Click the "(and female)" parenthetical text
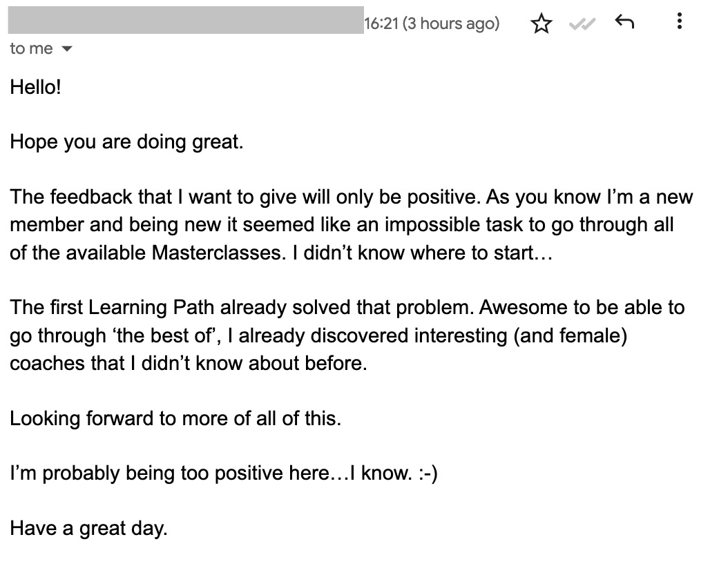This screenshot has height=566, width=728. [x=570, y=335]
